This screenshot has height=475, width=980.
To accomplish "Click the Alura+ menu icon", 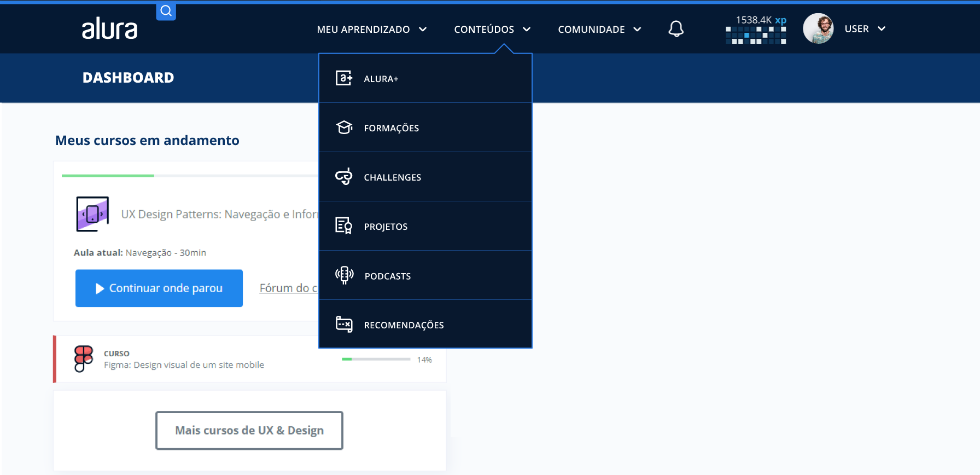I will [344, 78].
